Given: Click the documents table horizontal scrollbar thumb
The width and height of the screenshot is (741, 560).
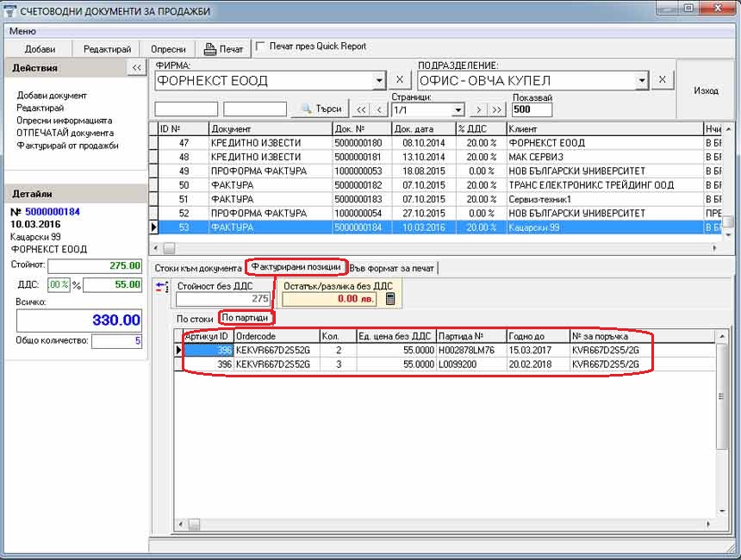Looking at the screenshot, I should 169,247.
